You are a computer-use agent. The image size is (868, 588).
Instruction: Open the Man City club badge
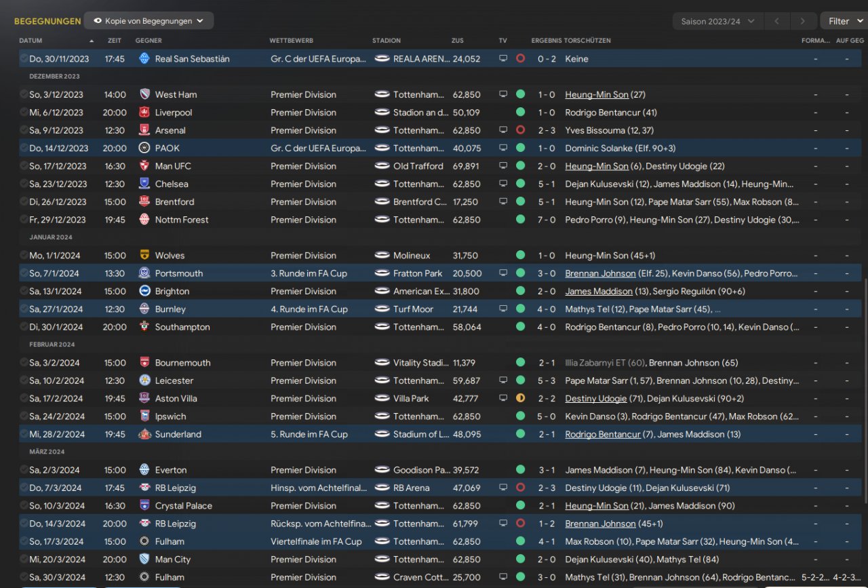pyautogui.click(x=144, y=560)
